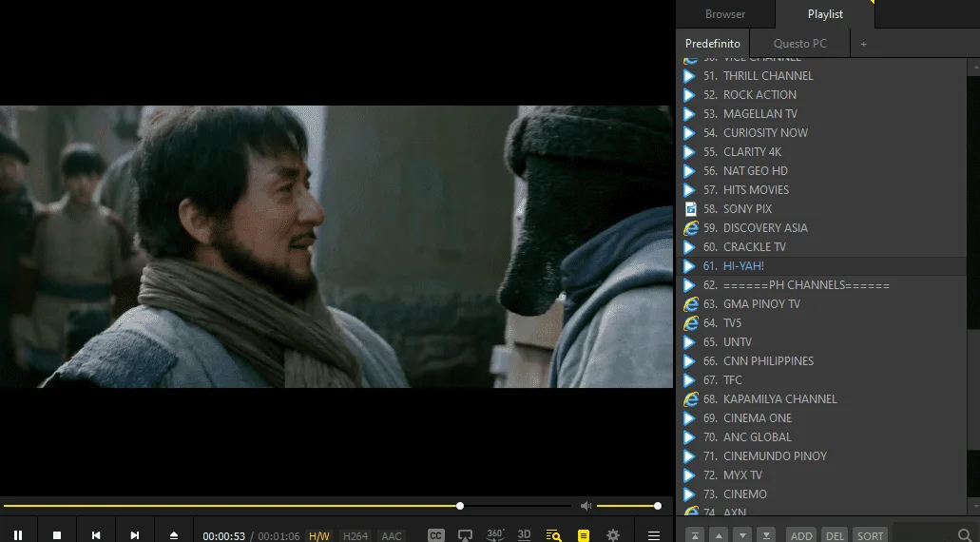Screen dimensions: 980x542
Task: Toggle 360° video mode
Action: coord(495,535)
